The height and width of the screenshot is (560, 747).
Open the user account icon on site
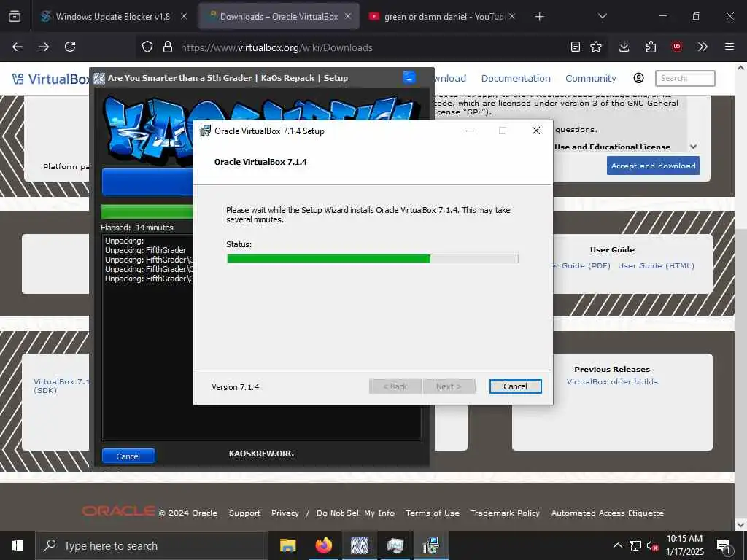click(x=639, y=78)
